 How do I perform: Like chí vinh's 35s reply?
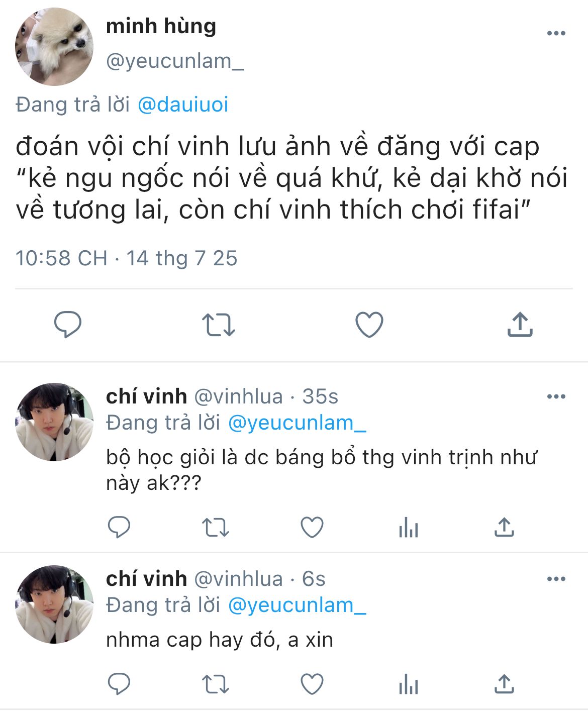click(312, 527)
